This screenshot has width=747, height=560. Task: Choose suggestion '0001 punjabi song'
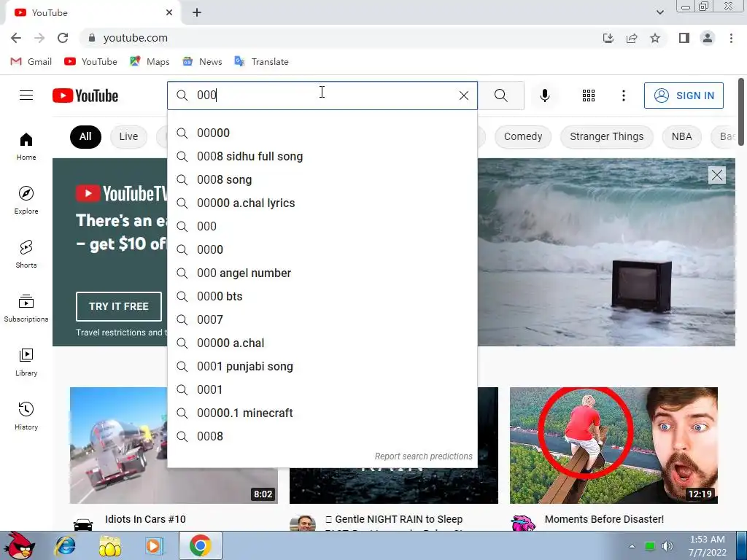tap(322, 366)
